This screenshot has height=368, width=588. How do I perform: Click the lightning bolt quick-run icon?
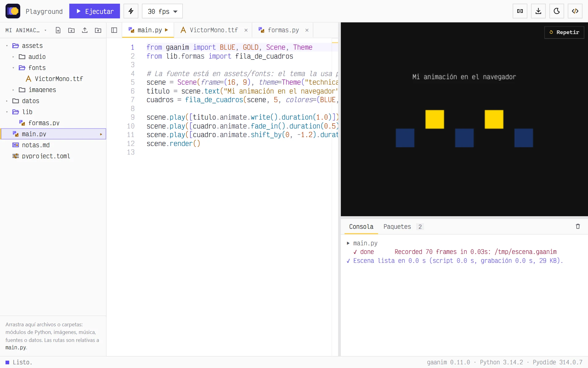tap(131, 11)
